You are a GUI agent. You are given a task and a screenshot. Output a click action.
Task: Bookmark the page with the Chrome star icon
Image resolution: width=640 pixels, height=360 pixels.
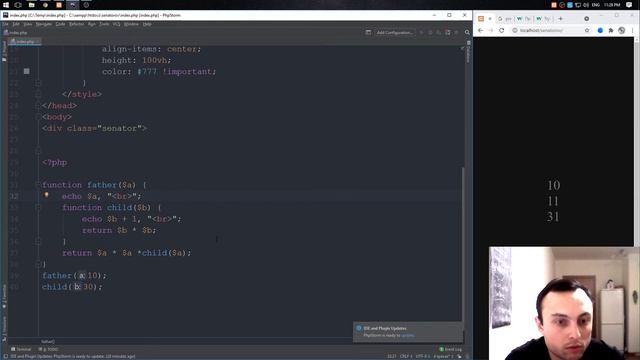coord(587,30)
